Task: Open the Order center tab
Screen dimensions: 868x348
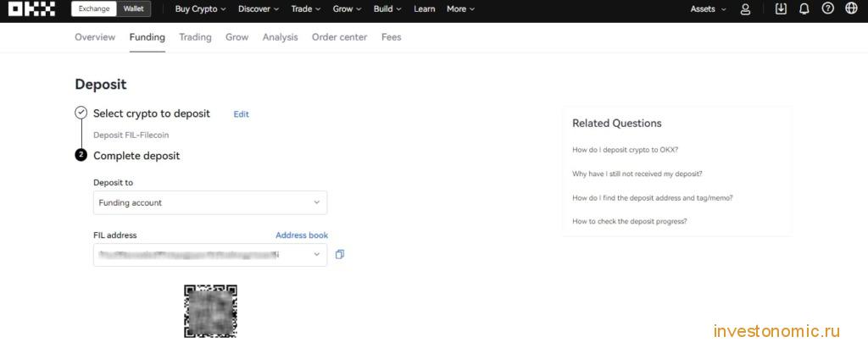Action: point(339,37)
